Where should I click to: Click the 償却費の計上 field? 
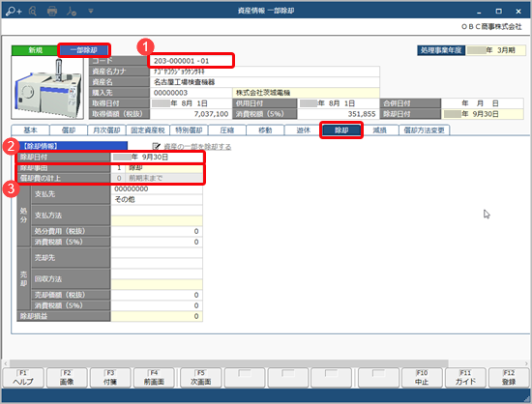(157, 178)
